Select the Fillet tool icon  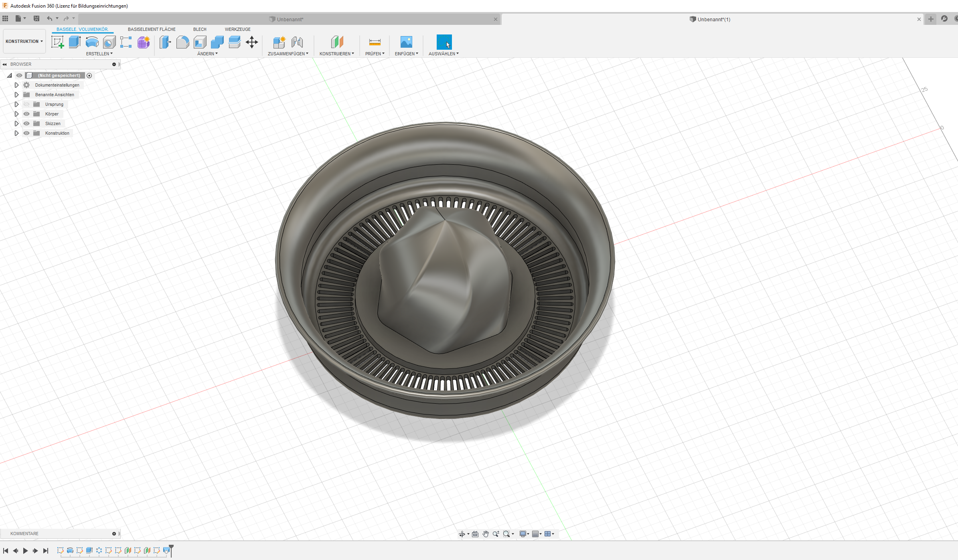tap(182, 42)
